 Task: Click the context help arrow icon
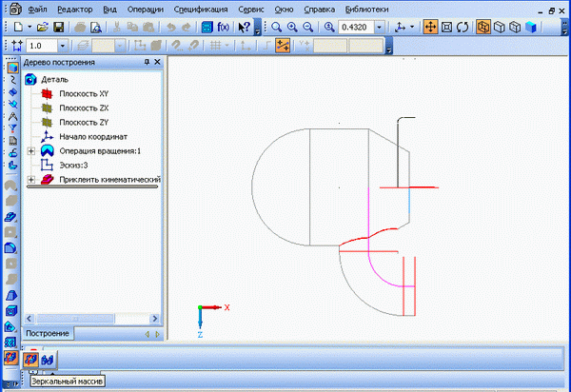245,28
